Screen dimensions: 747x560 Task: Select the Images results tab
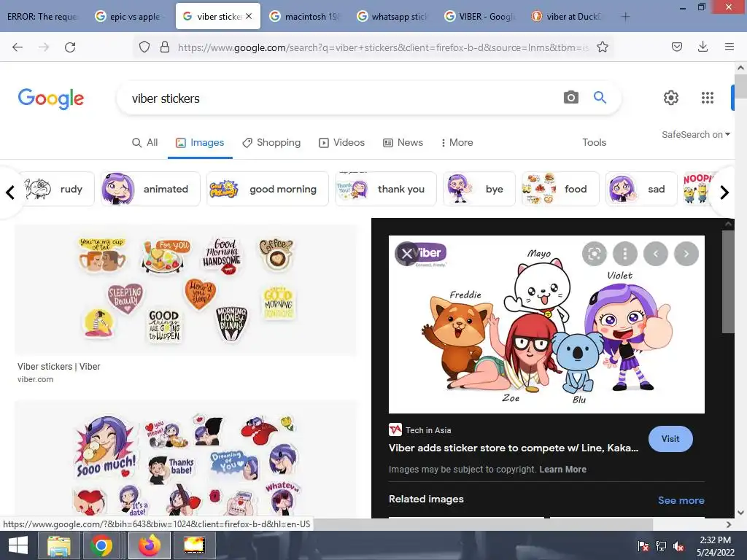tap(200, 142)
